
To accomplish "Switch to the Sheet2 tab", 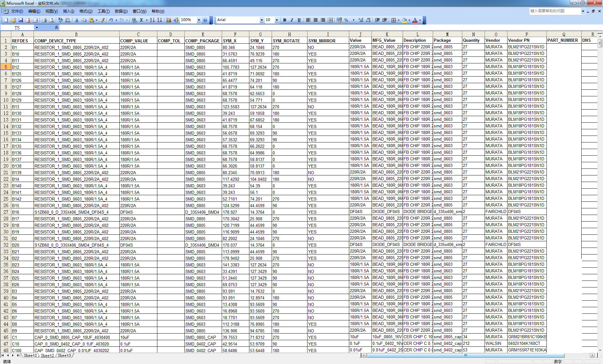I will click(47, 356).
